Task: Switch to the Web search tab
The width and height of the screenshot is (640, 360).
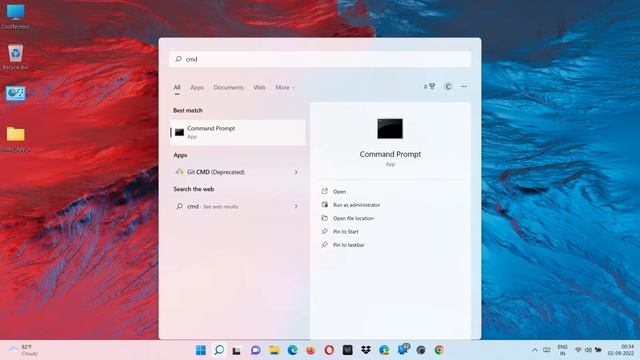Action: tap(259, 87)
